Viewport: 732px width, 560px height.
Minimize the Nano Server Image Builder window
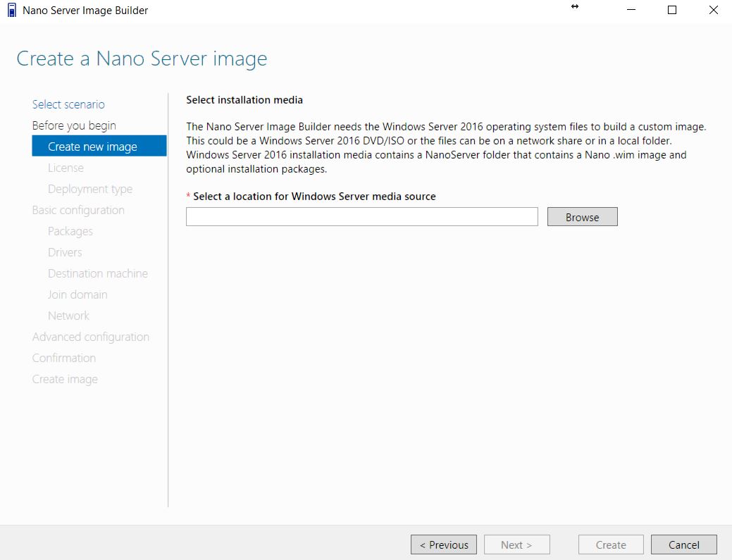pyautogui.click(x=631, y=10)
